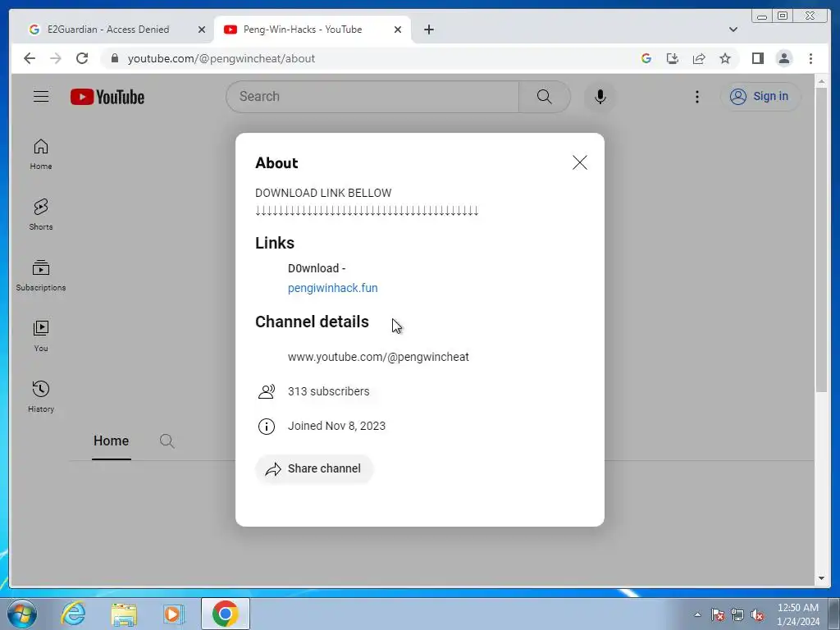This screenshot has height=630, width=840.
Task: Open a new browser tab
Action: [428, 30]
